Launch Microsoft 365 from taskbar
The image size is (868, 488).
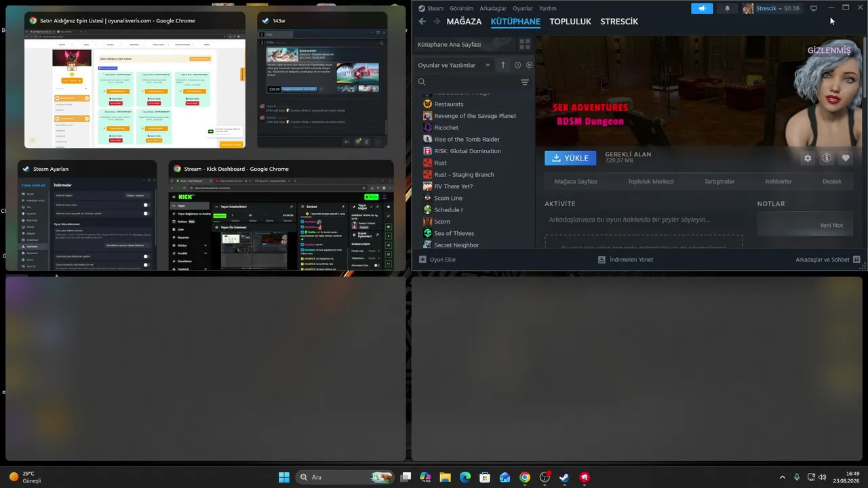pos(425,477)
